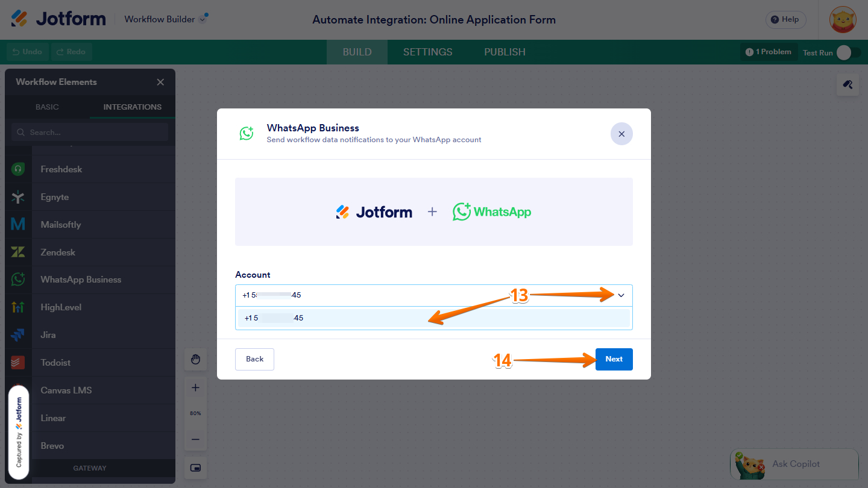Toggle the Test Run switch
This screenshot has height=488, width=868.
(x=848, y=52)
